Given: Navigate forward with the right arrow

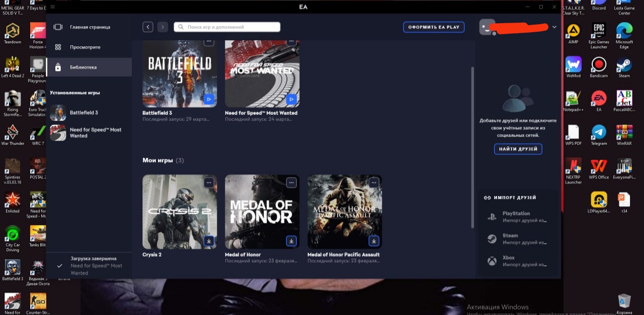Looking at the screenshot, I should [x=162, y=27].
